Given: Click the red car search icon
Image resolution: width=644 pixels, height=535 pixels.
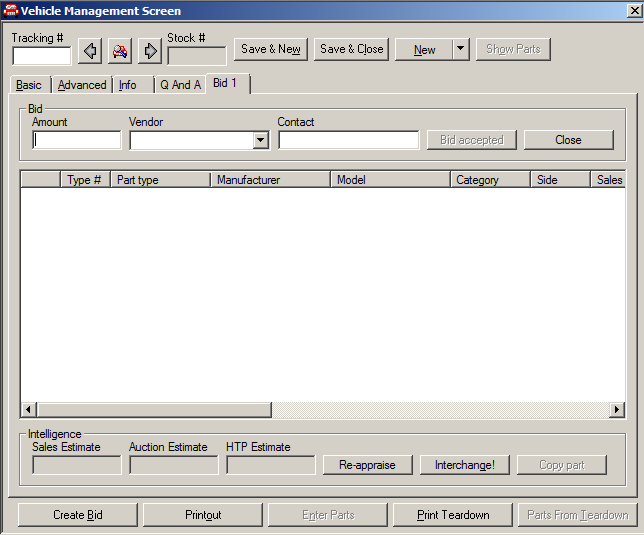Looking at the screenshot, I should tap(120, 50).
